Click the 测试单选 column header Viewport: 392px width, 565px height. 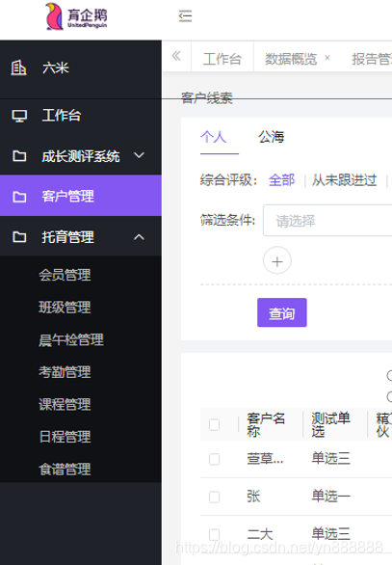click(330, 424)
